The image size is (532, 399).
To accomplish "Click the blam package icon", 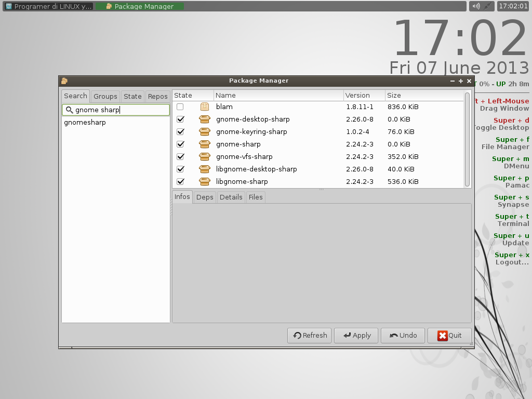I will [205, 107].
